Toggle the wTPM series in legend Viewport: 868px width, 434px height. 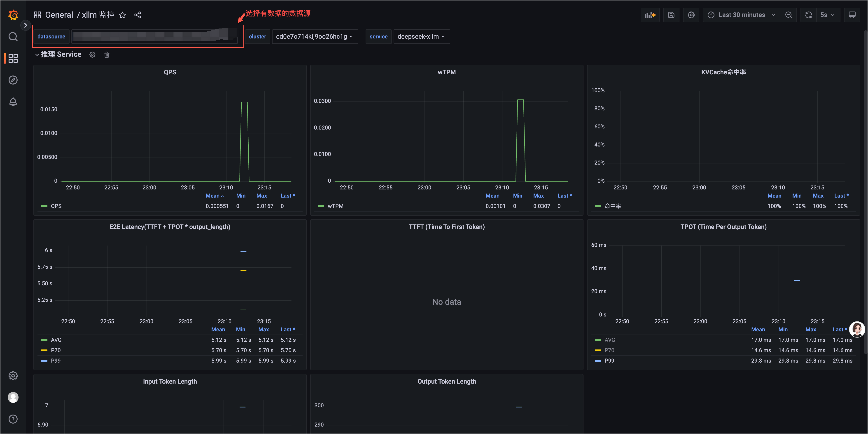pos(335,206)
